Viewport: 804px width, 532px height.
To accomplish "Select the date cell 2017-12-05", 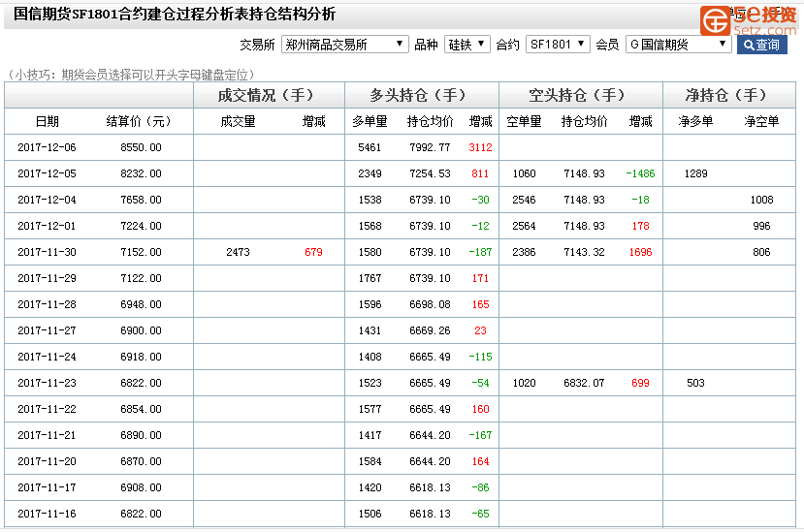I will pyautogui.click(x=47, y=173).
